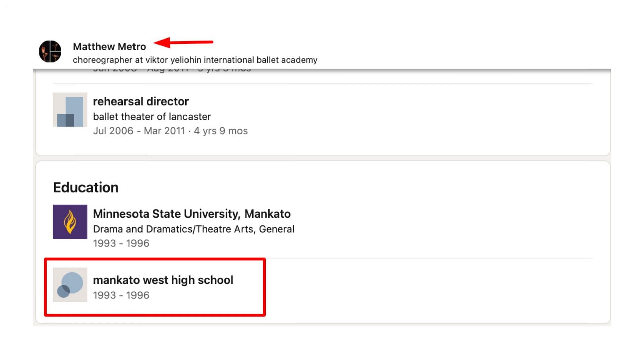Screen dimensions: 644x362
Task: Select the choreographer headline text
Action: point(195,60)
